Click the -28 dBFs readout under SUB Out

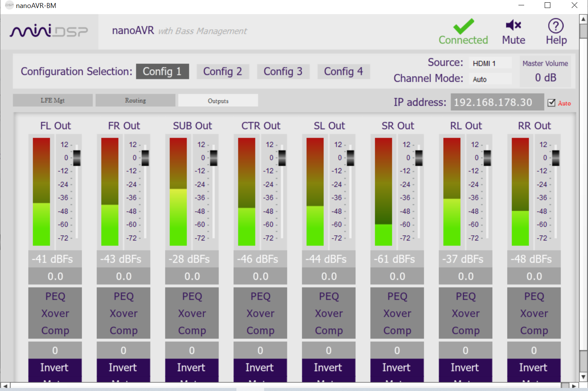point(192,259)
